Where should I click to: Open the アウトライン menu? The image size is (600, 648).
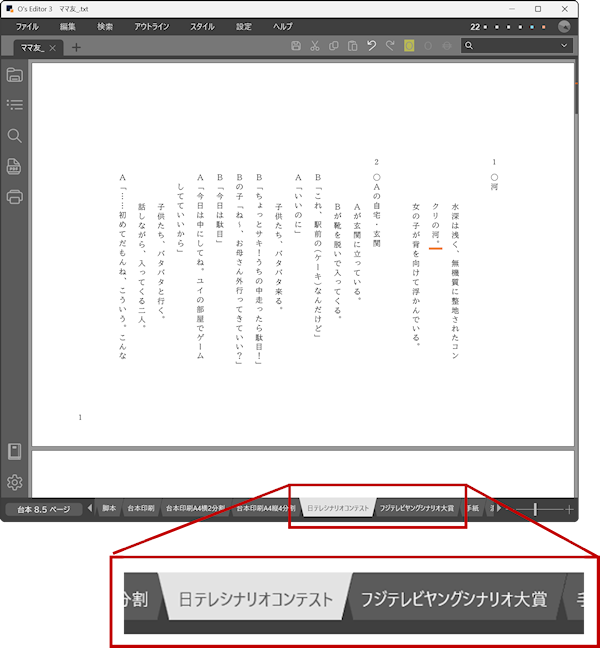click(x=151, y=26)
